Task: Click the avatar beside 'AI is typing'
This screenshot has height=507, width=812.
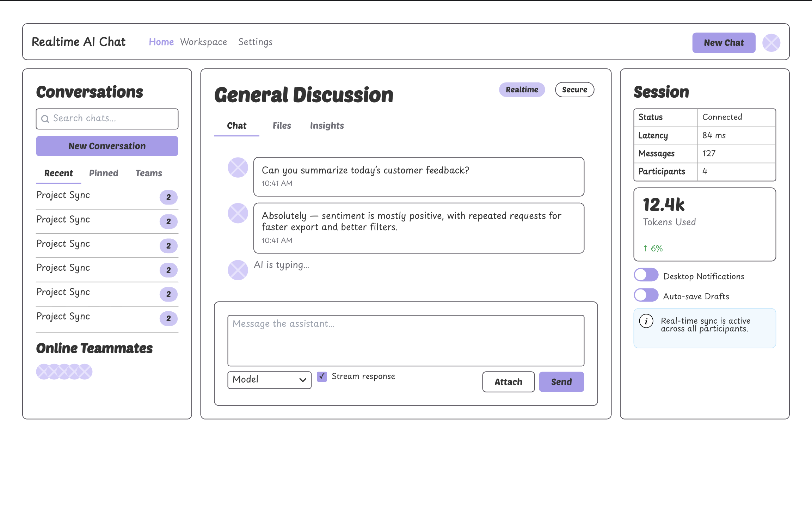Action: (238, 270)
